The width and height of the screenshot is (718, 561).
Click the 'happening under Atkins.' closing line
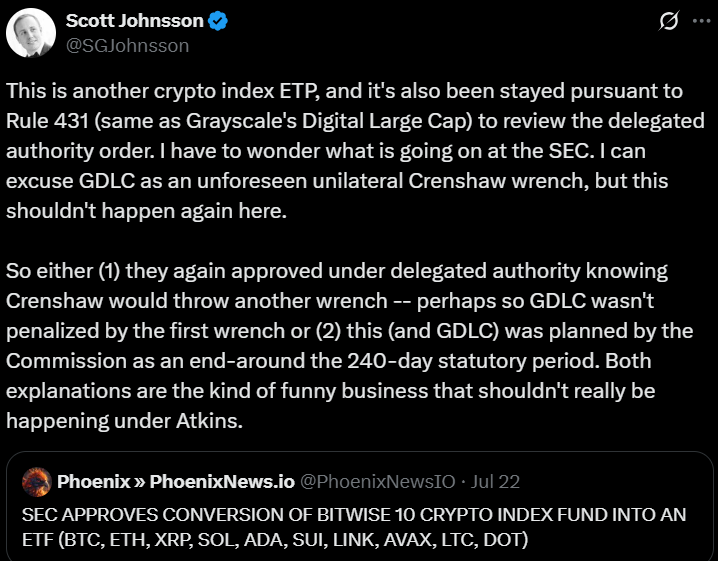coord(124,421)
